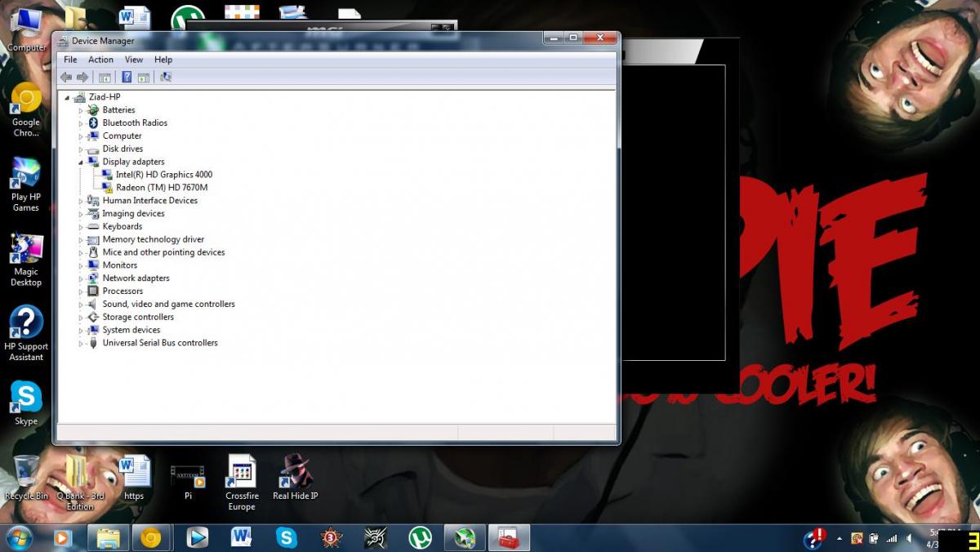Open Microsoft Word from the taskbar
Viewport: 980px width, 552px height.
coord(241,538)
